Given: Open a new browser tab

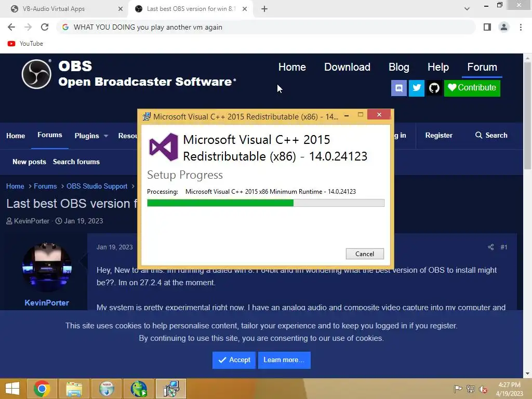Looking at the screenshot, I should tap(264, 9).
